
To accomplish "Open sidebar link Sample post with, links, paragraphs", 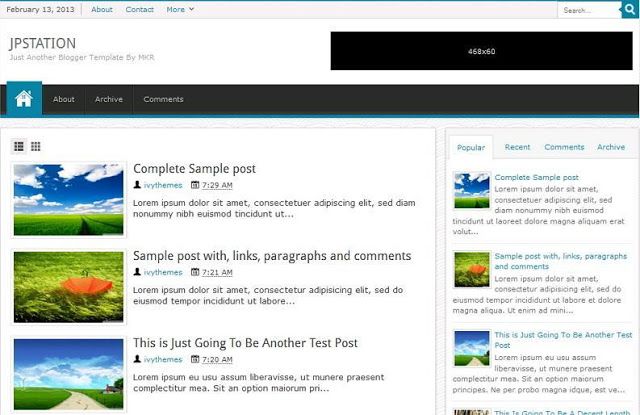I will 560,261.
